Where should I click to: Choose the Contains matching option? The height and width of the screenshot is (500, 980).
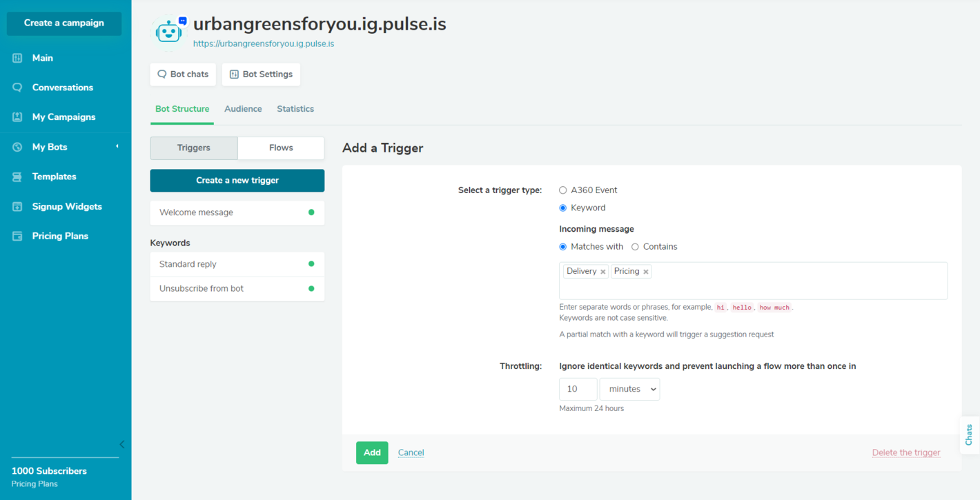pyautogui.click(x=635, y=247)
